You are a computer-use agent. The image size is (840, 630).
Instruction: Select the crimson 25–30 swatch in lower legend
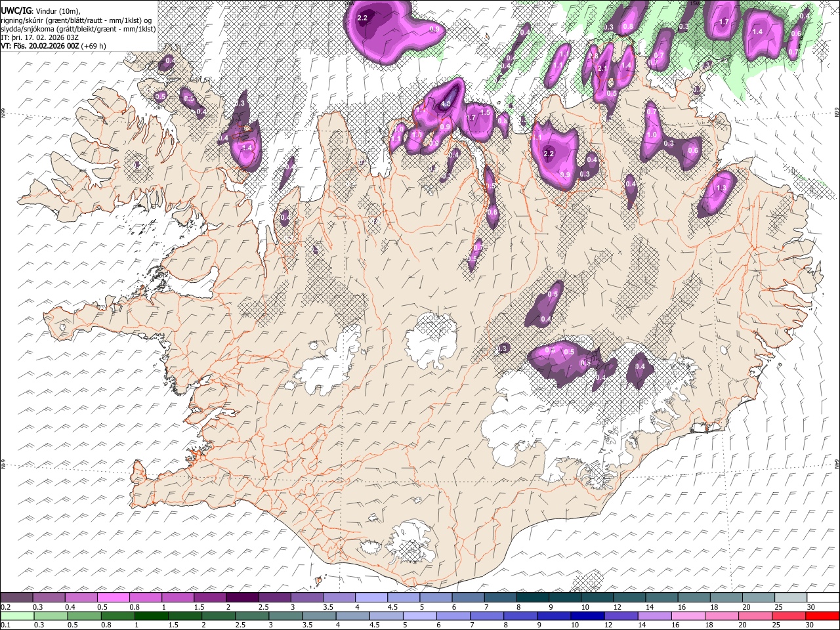(x=789, y=616)
